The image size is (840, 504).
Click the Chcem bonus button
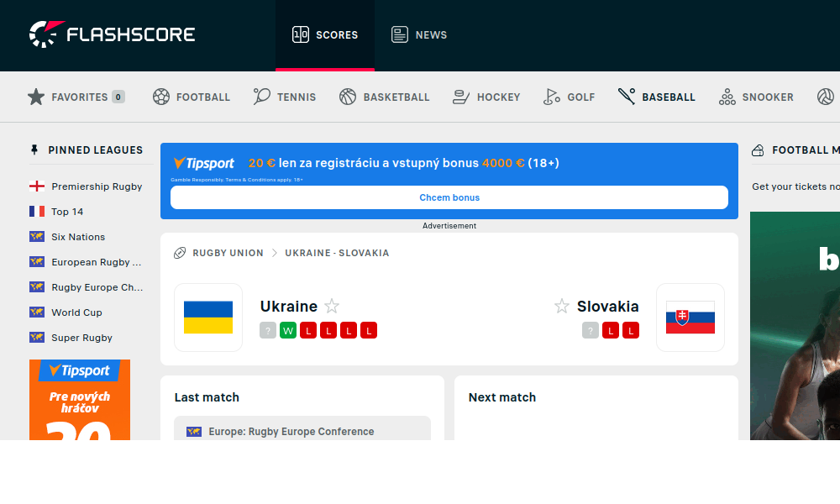[x=449, y=197]
